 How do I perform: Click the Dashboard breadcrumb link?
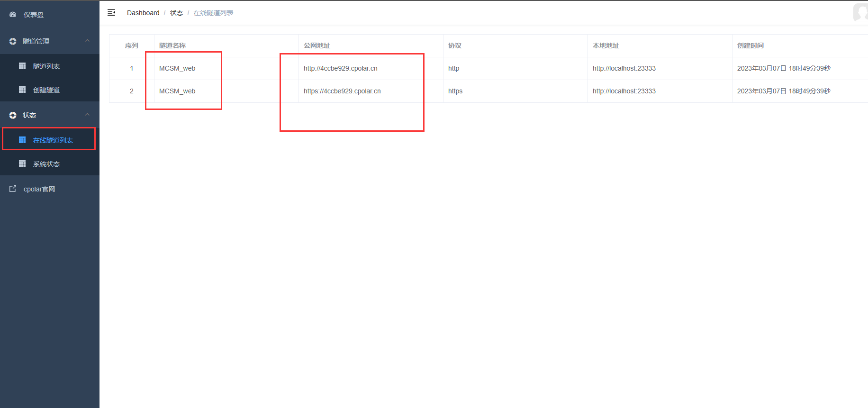(143, 13)
